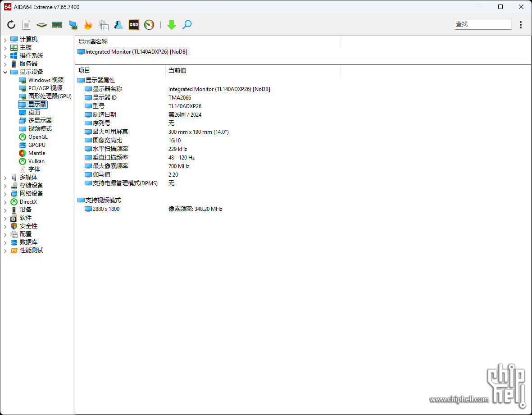Maximize the AIDA64 window
532x415 pixels.
tap(500, 7)
